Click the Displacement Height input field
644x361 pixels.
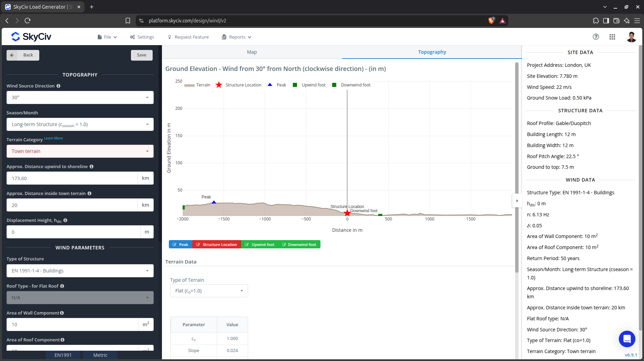point(73,232)
